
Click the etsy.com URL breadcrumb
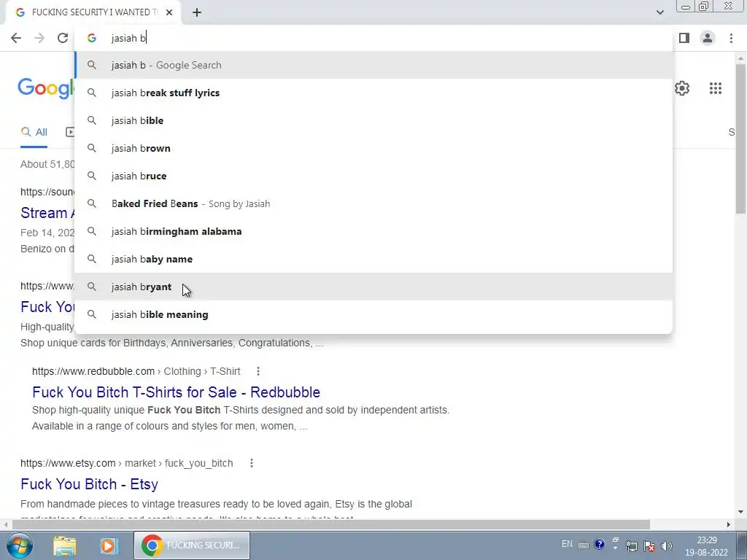(x=127, y=463)
